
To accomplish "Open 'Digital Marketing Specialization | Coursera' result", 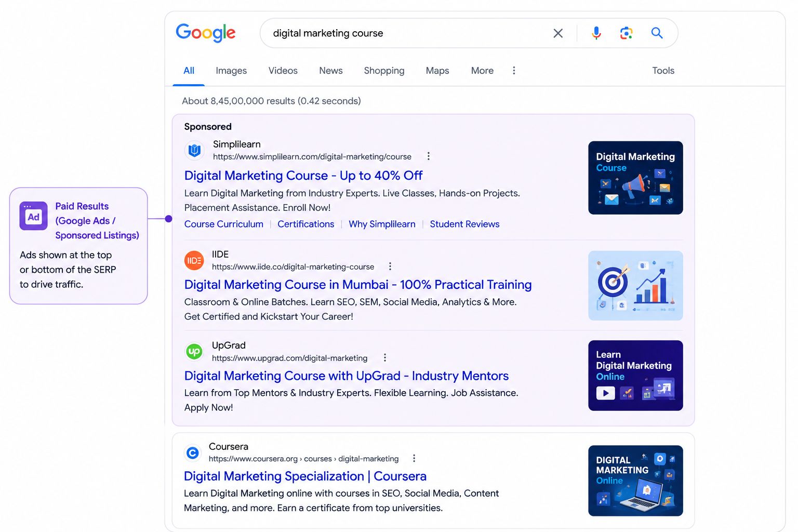I will [x=305, y=476].
